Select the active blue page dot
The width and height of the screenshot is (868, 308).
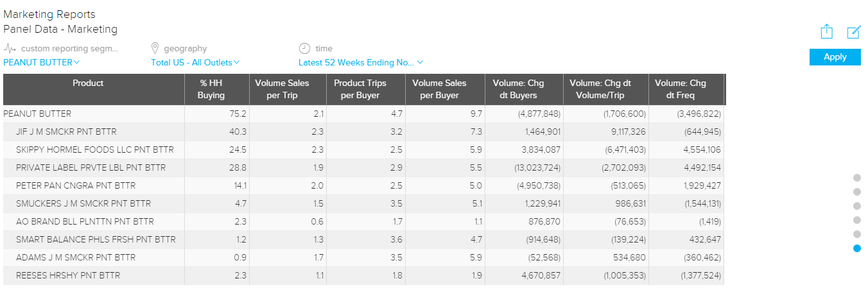click(857, 248)
